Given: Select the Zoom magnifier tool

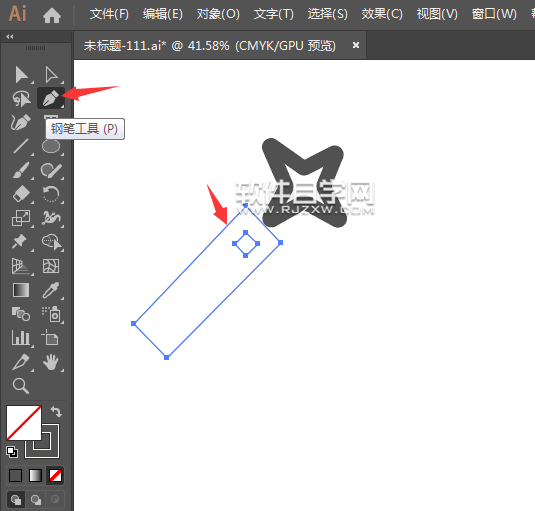Looking at the screenshot, I should click(x=21, y=386).
